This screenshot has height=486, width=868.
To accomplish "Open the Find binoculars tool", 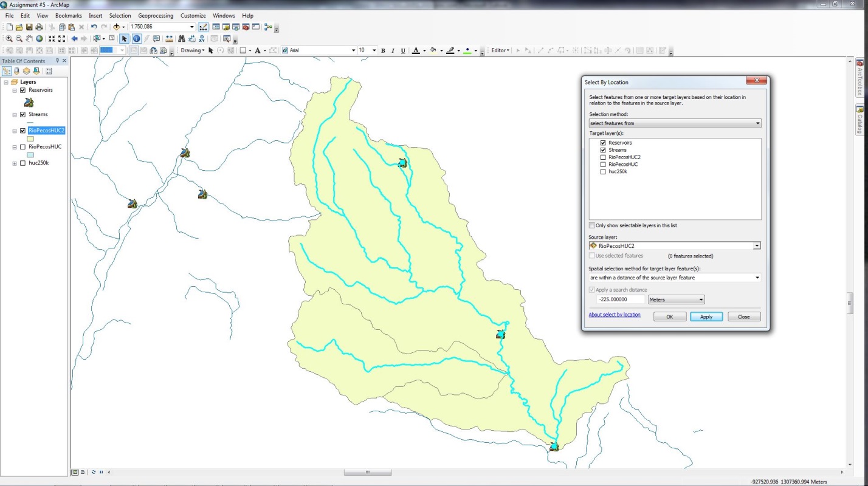I will (x=181, y=38).
